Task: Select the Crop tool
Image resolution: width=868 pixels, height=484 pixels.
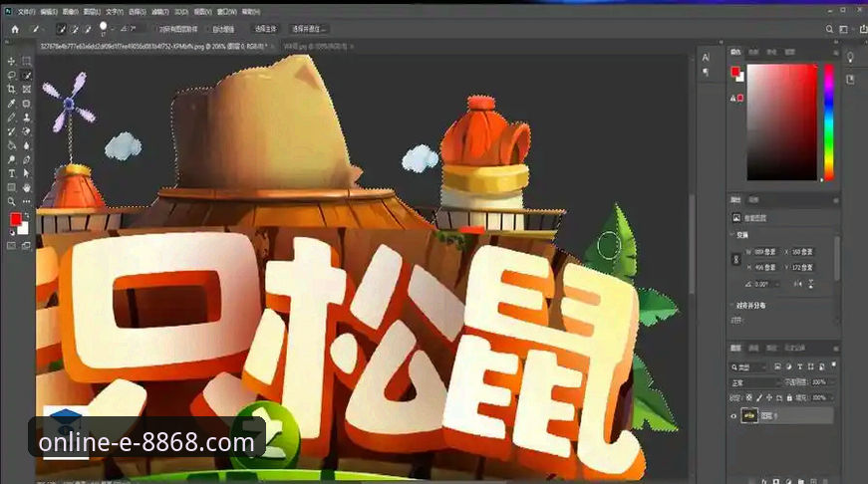Action: click(x=11, y=89)
